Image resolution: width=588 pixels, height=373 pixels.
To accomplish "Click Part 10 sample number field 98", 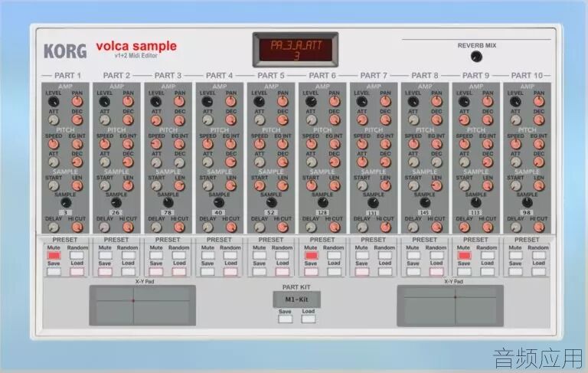I will [x=527, y=213].
